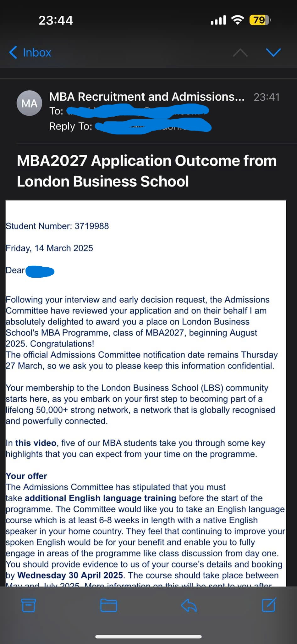Tap the cellular signal bars
The image size is (297, 644).
tap(218, 20)
